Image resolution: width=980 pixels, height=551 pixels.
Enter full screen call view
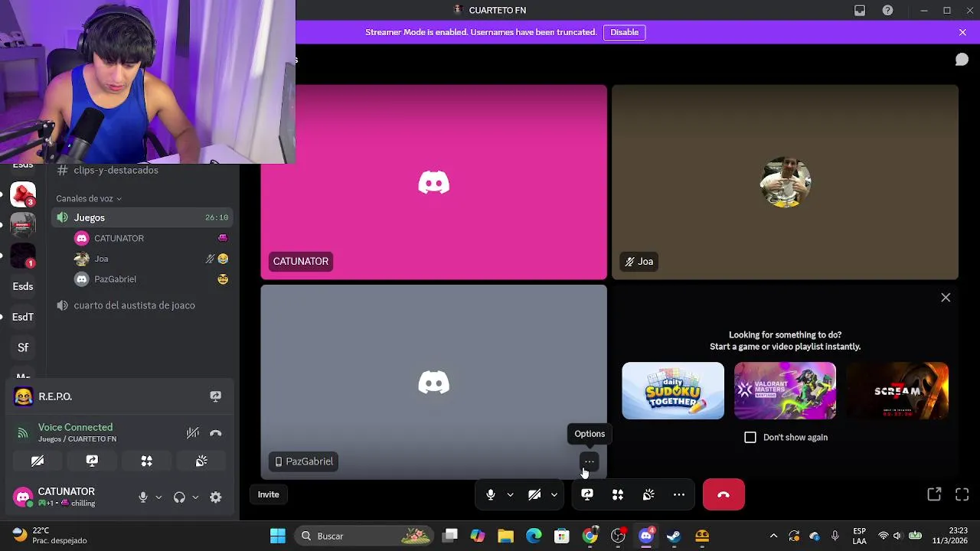coord(962,494)
